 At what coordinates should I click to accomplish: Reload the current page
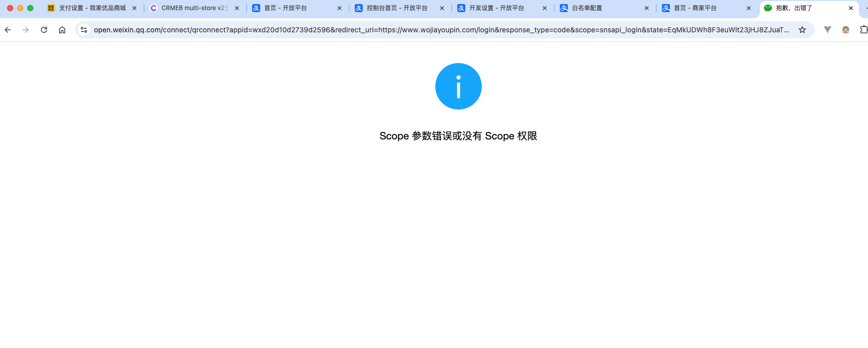(44, 30)
